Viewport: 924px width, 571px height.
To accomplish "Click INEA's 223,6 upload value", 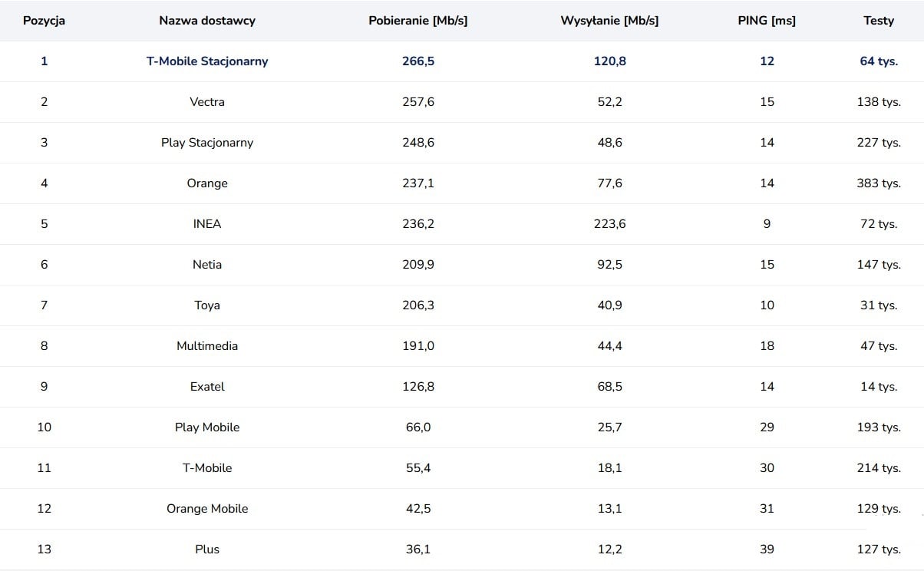I will [x=610, y=224].
